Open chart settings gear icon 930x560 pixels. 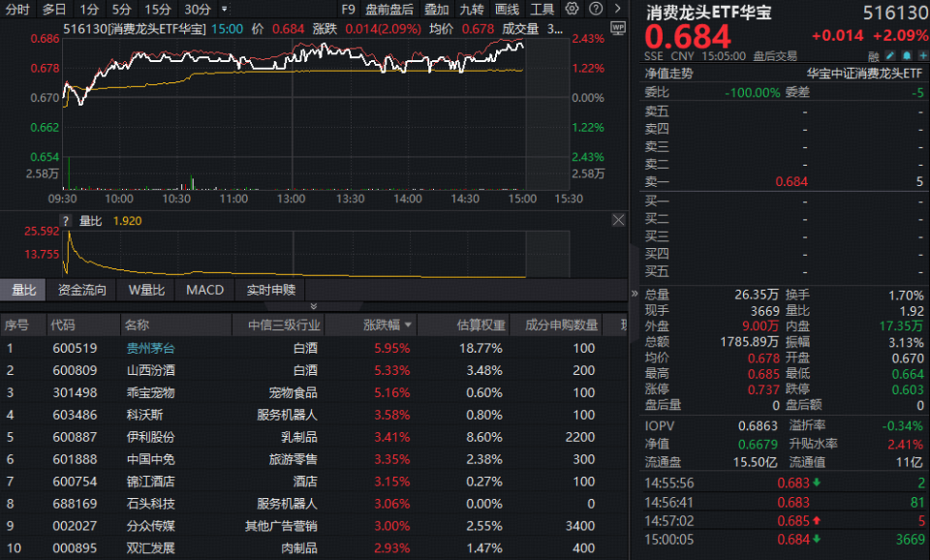572,9
